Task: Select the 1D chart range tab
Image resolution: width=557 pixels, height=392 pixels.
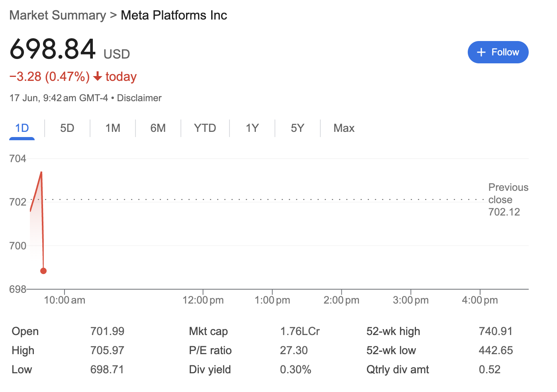Action: pyautogui.click(x=22, y=128)
